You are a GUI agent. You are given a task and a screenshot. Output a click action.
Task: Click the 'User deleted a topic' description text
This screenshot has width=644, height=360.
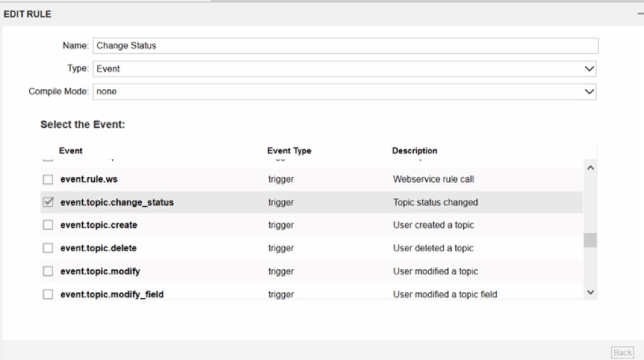tap(433, 249)
